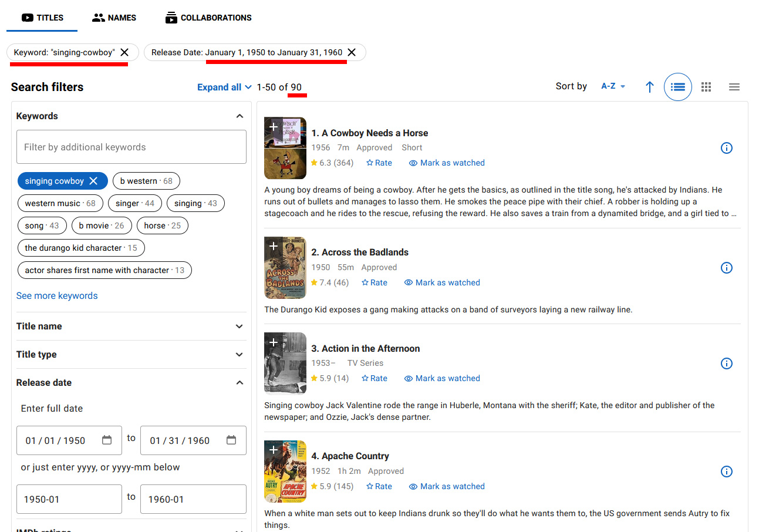Mark Across the Badlands as watched
This screenshot has height=532, width=759.
(442, 282)
